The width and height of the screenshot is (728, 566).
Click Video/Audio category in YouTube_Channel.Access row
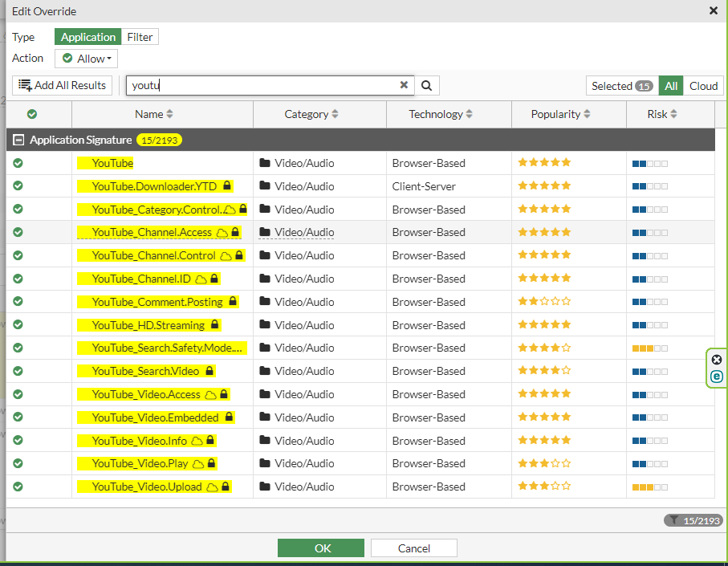pos(304,232)
